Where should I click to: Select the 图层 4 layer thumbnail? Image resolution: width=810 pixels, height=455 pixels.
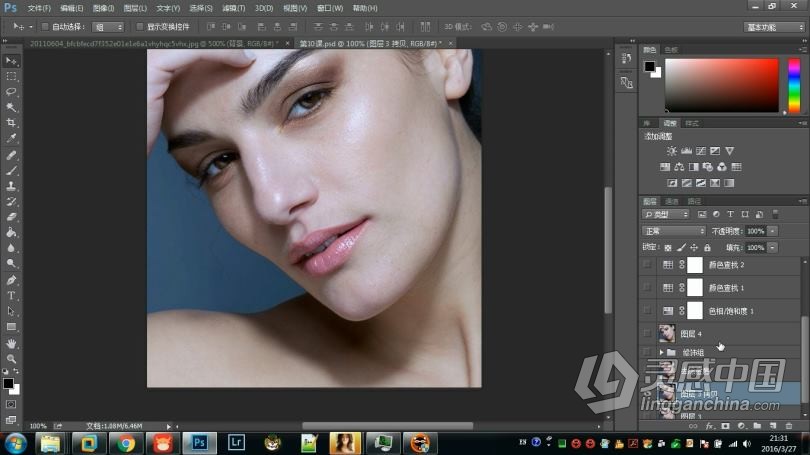tap(666, 333)
